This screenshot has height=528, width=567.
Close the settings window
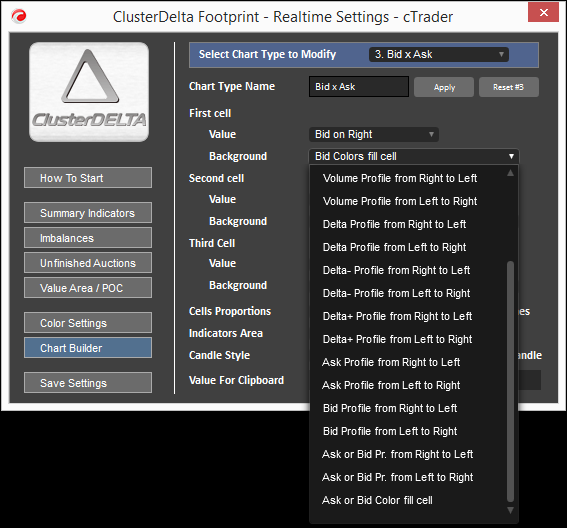[x=543, y=12]
